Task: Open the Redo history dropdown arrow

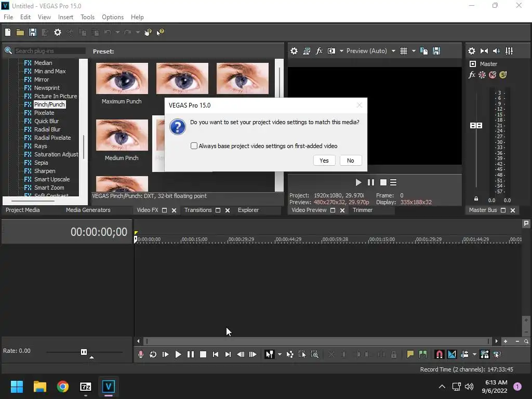Action: (x=137, y=32)
